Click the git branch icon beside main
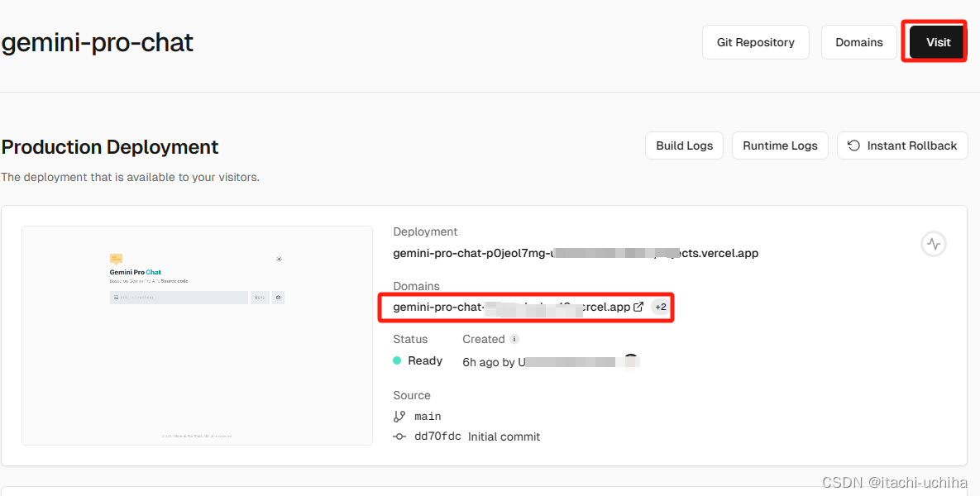 click(399, 416)
